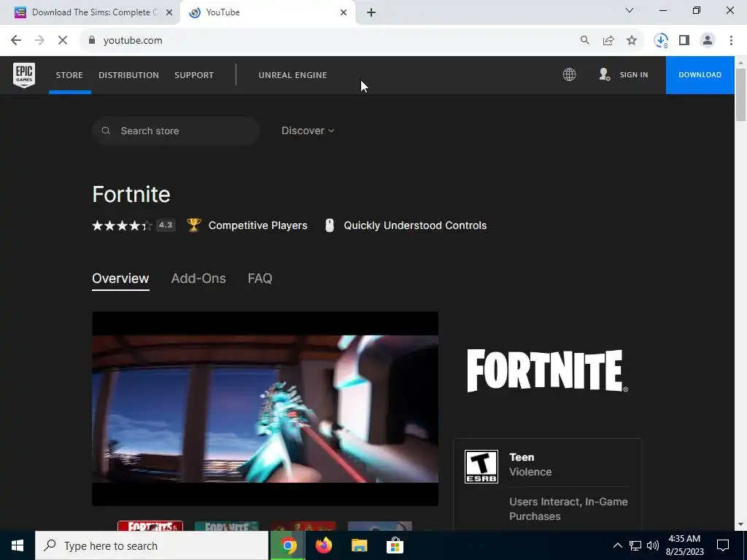The image size is (747, 560).
Task: Switch to the Overview tab
Action: point(120,279)
